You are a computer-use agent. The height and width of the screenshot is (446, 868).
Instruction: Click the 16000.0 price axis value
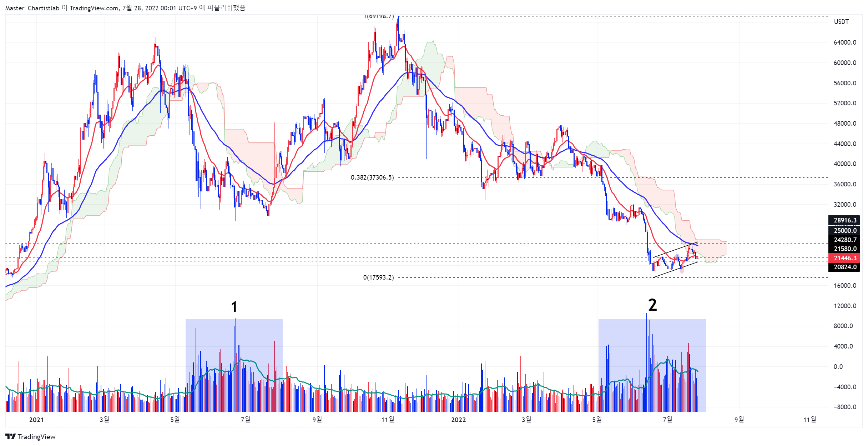845,286
